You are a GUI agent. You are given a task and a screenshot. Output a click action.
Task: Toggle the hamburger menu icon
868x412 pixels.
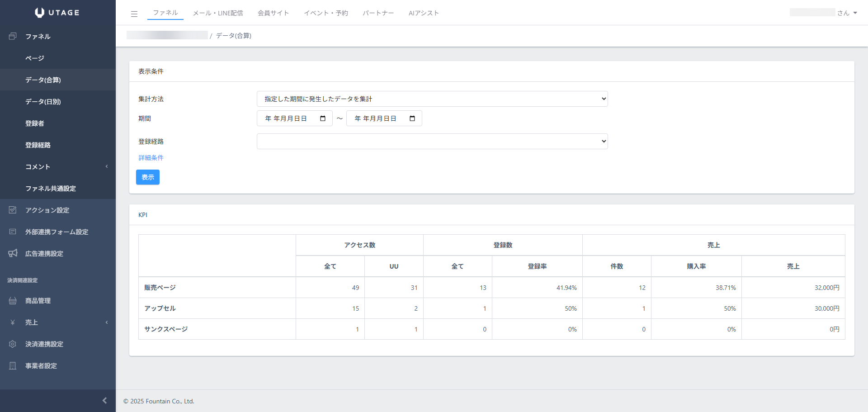tap(134, 14)
